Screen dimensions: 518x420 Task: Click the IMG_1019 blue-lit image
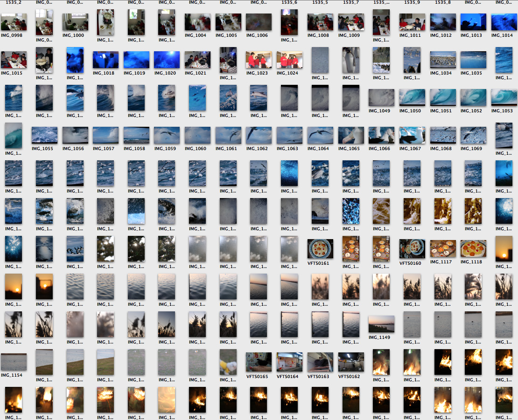click(136, 60)
